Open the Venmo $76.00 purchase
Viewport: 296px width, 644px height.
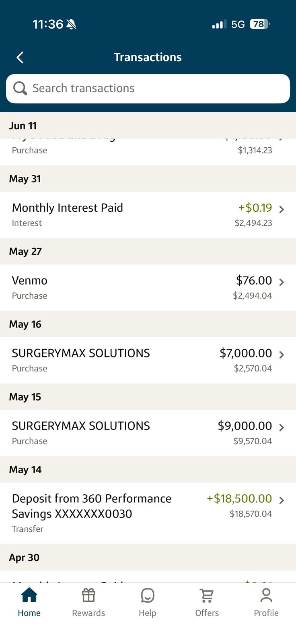coord(148,287)
